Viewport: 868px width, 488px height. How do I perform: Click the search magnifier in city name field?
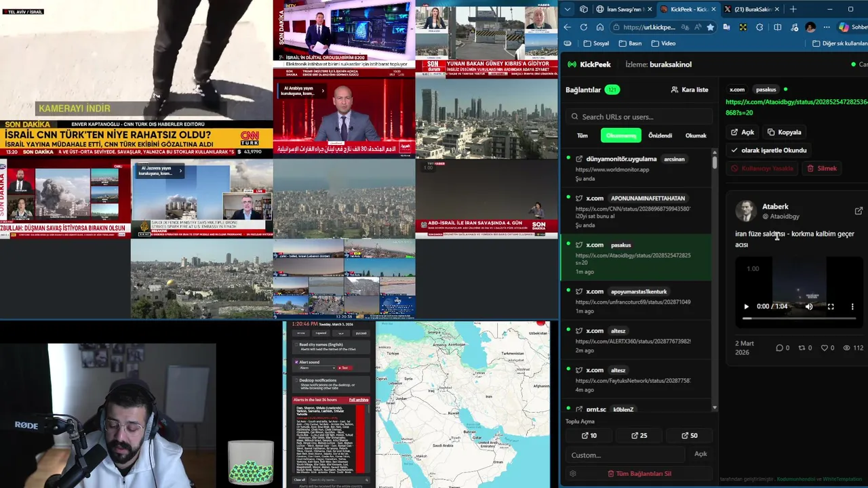tap(367, 480)
